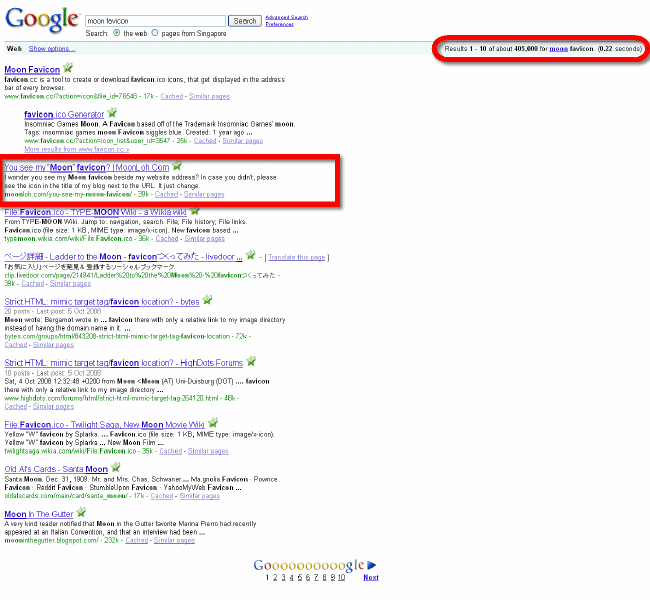Click 'moon' link in results statistics bar
The height and width of the screenshot is (600, 650).
point(558,49)
